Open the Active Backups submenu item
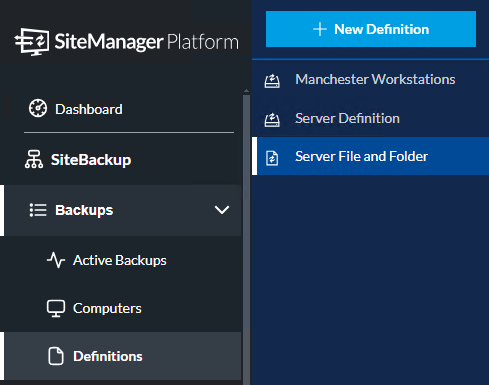Image resolution: width=489 pixels, height=385 pixels. point(121,260)
